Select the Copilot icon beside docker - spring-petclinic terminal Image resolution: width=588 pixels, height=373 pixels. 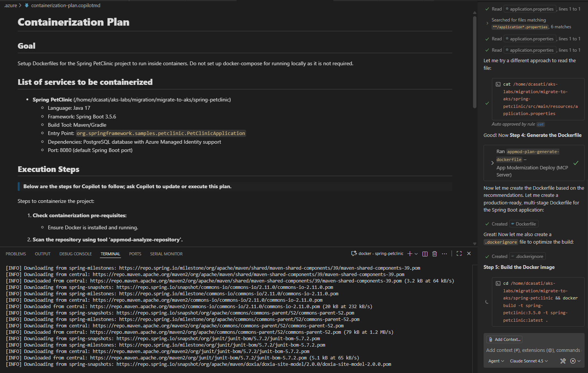point(354,253)
